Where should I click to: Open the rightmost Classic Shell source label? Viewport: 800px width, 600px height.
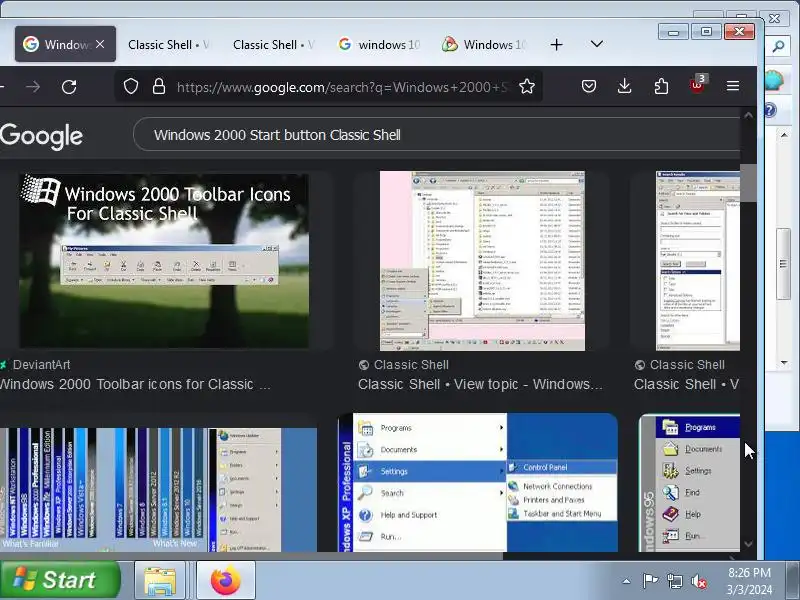pos(687,365)
